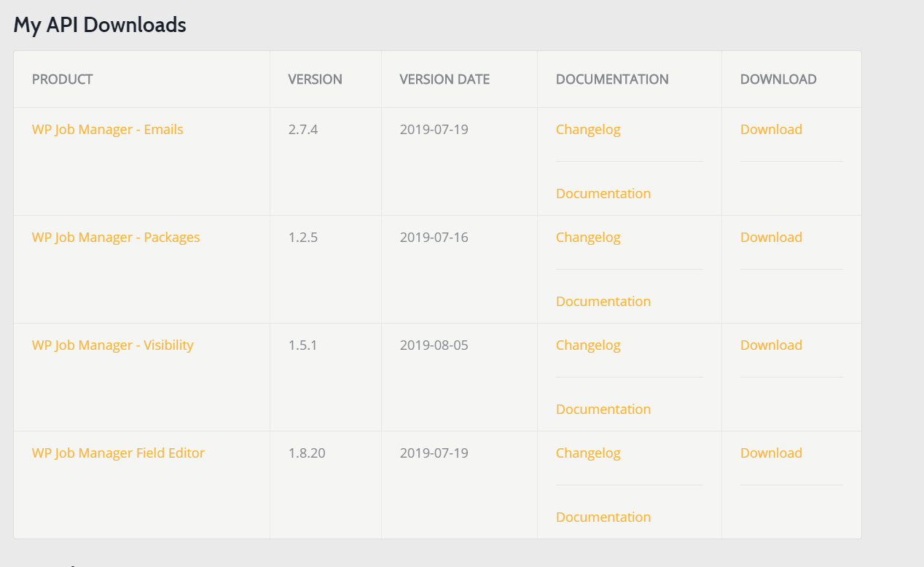The width and height of the screenshot is (924, 567).
Task: Click the VERSION column header
Action: (x=315, y=79)
